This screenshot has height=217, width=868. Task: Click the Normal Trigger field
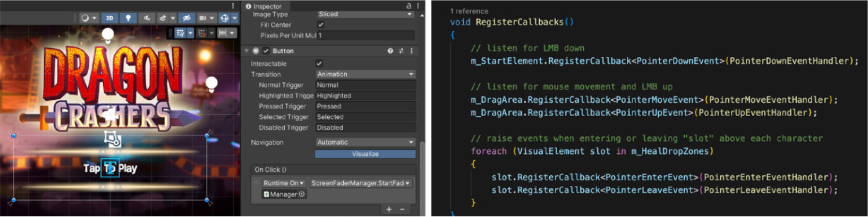[x=365, y=85]
